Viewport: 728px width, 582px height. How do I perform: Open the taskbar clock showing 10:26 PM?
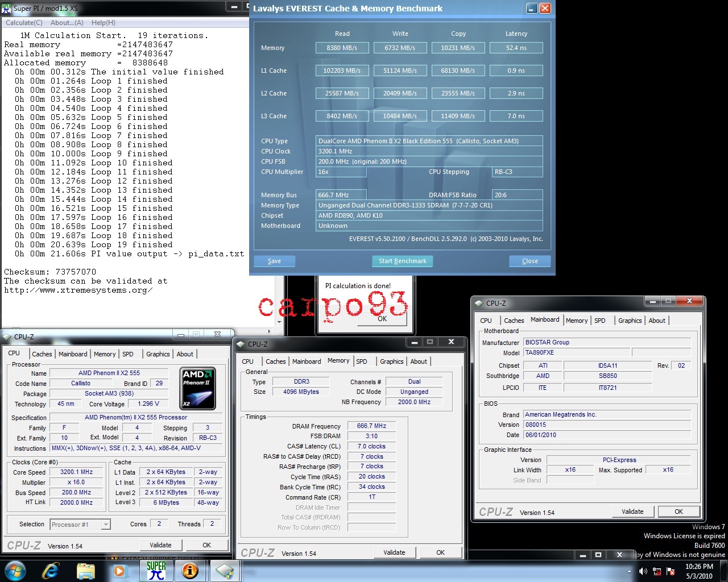699,571
